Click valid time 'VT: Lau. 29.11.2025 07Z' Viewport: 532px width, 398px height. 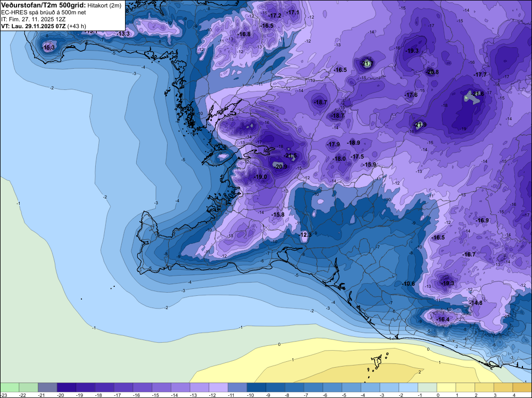[x=33, y=26]
